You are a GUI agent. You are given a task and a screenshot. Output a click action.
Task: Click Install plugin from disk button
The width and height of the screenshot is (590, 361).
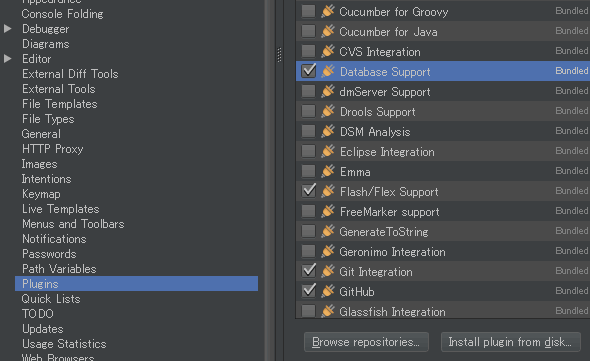(510, 342)
